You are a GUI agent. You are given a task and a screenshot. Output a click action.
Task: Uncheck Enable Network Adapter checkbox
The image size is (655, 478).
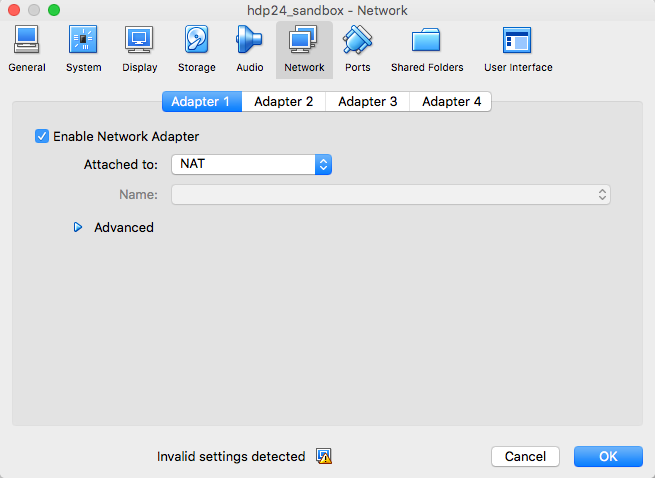[42, 136]
